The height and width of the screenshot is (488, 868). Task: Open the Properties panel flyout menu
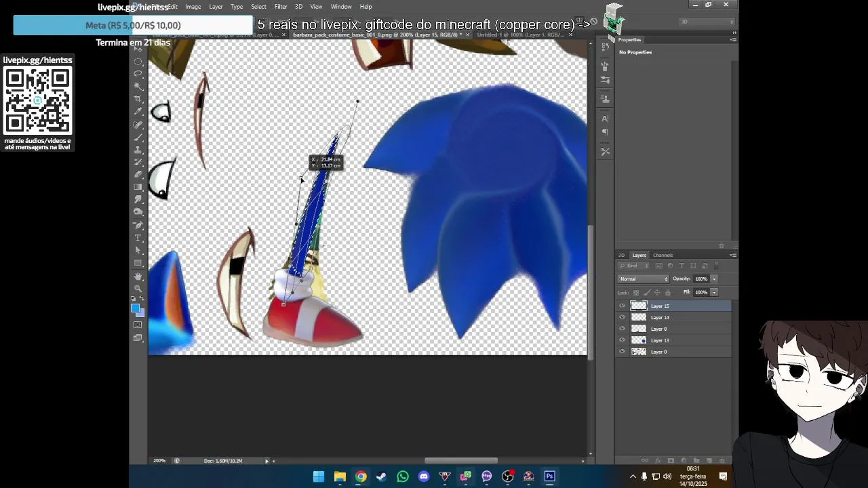[x=733, y=40]
